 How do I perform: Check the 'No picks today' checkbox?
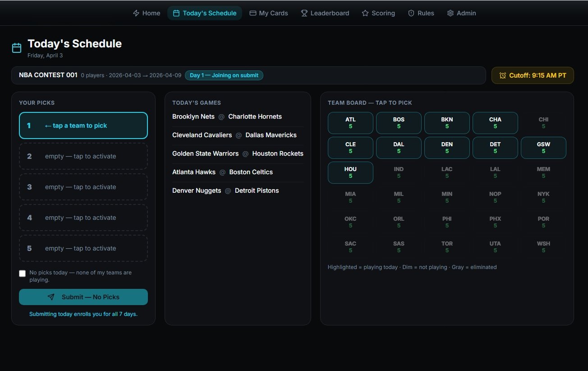click(x=23, y=274)
